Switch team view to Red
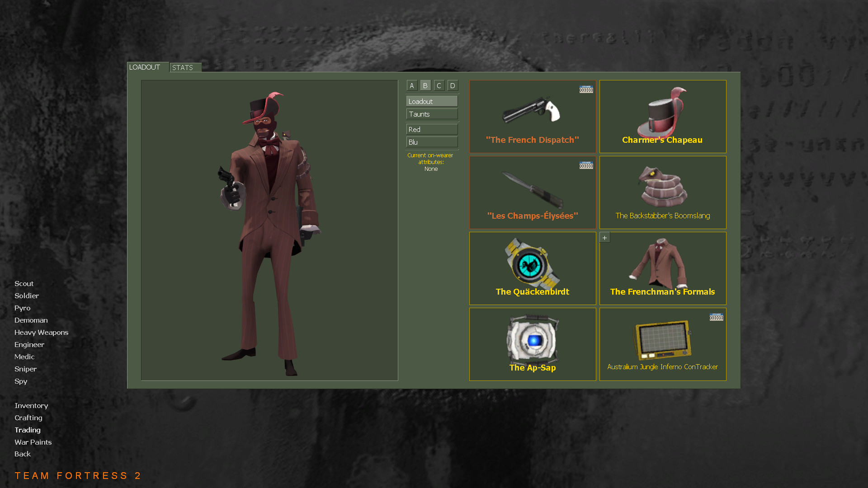Viewport: 868px width, 488px height. pyautogui.click(x=431, y=129)
